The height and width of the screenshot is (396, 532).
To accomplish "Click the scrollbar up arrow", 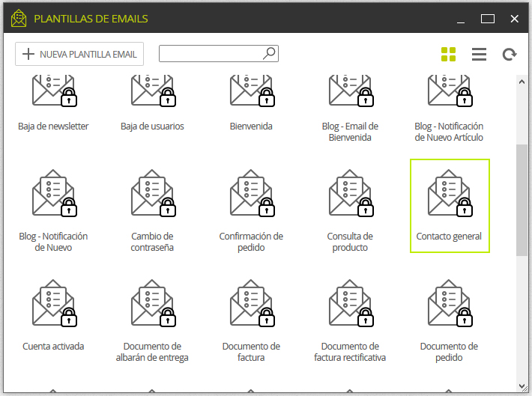I will (x=522, y=82).
